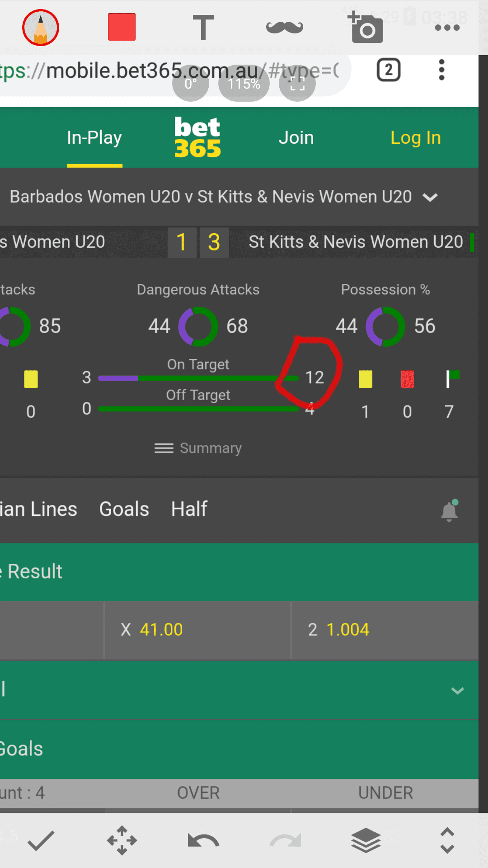Open the Log In link
Viewport: 488px width, 868px height.
click(x=416, y=138)
